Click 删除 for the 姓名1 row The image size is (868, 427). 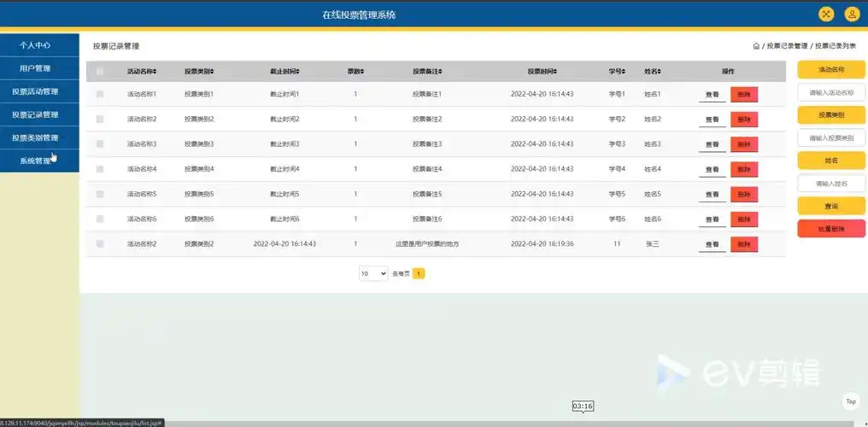(x=744, y=95)
